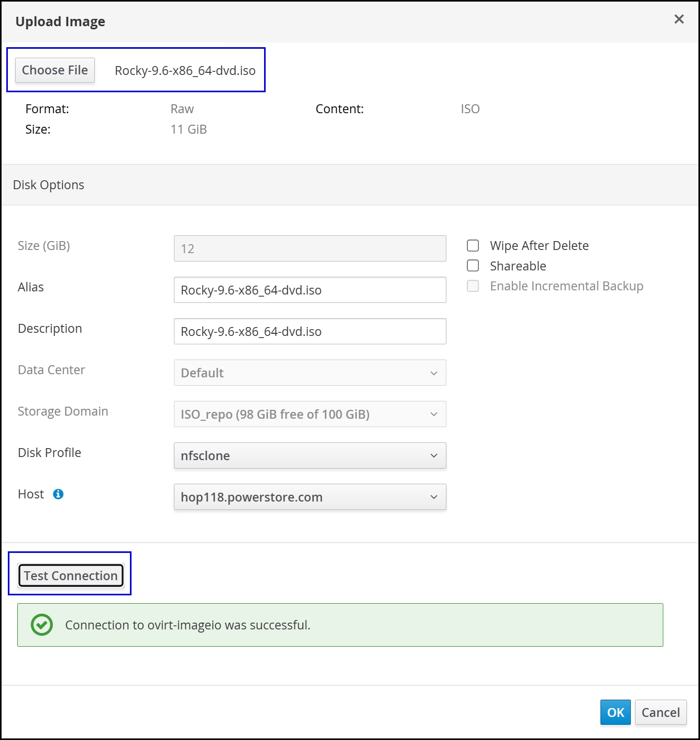
Task: Click the Data Center label
Action: point(51,370)
